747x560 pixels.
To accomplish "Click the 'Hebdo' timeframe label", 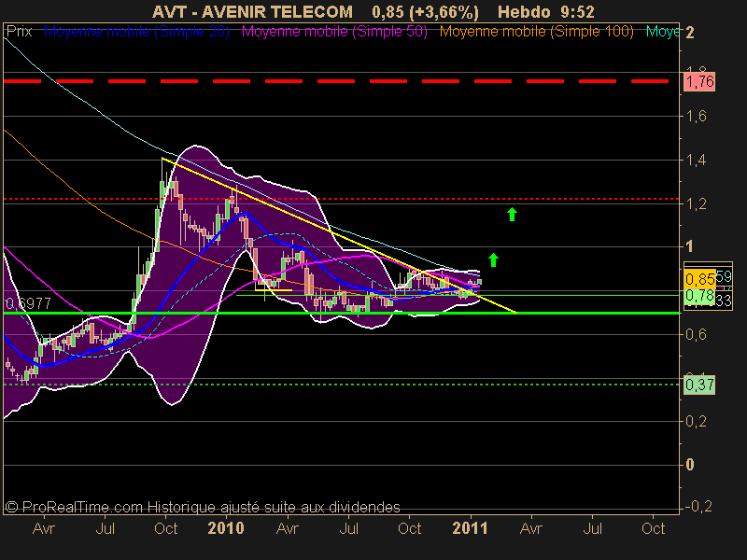I will pyautogui.click(x=523, y=12).
